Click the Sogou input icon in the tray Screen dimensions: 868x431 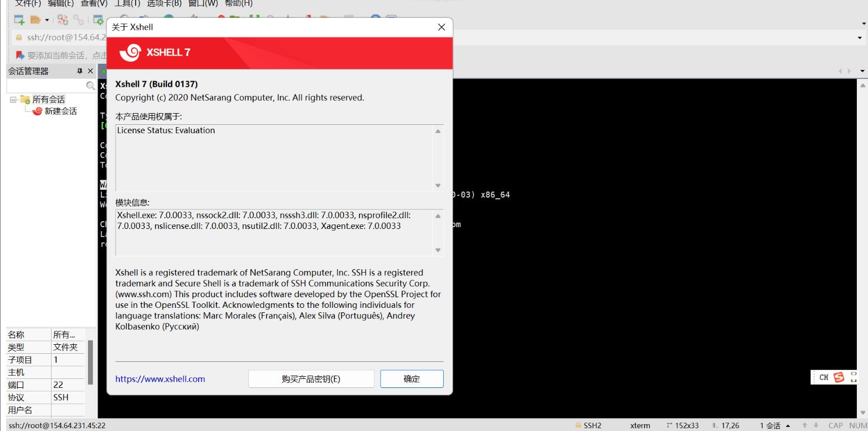click(x=839, y=377)
